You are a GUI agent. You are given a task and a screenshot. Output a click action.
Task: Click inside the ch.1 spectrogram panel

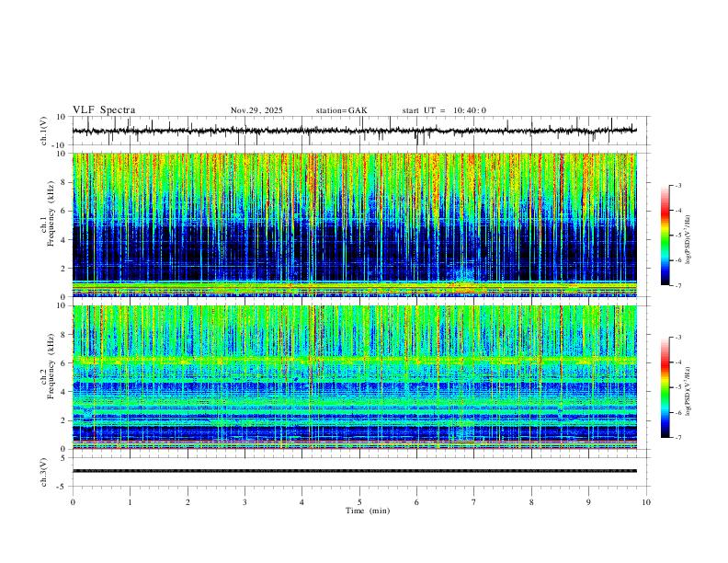click(354, 224)
